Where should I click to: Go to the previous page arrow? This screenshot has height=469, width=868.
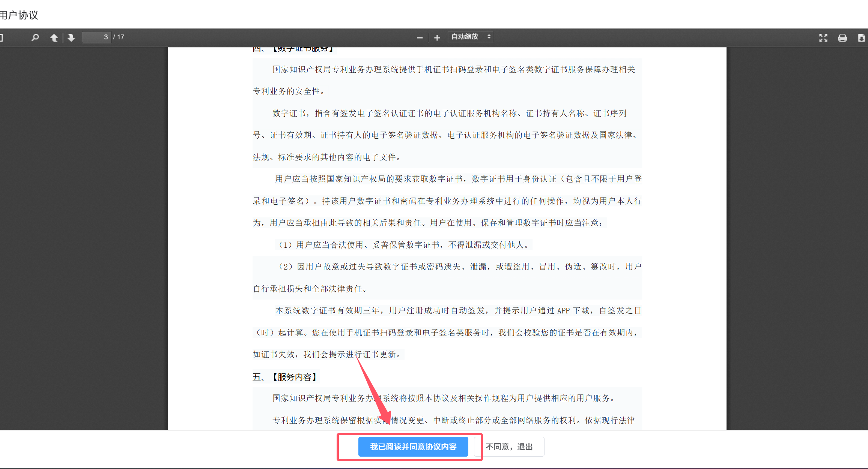(54, 37)
